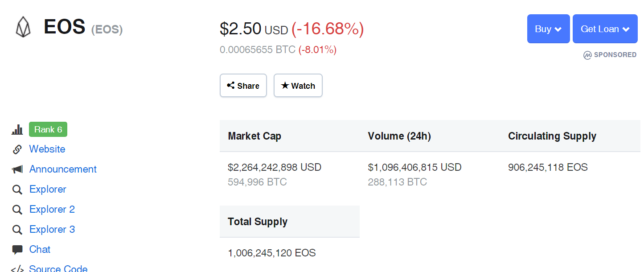Open the Source Code link
This screenshot has height=272, width=644.
[x=58, y=269]
